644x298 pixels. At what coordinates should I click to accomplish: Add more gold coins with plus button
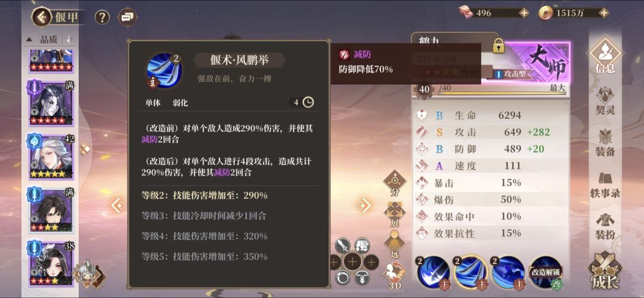pos(603,13)
